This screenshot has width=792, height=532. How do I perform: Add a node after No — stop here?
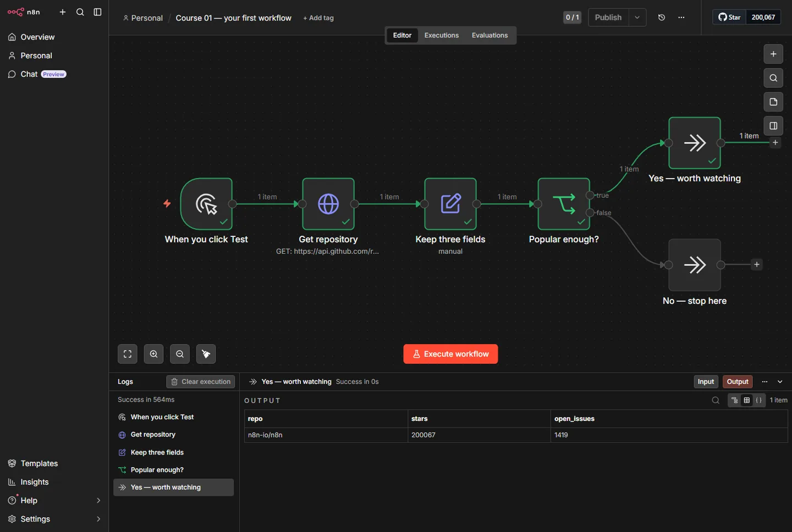point(757,265)
